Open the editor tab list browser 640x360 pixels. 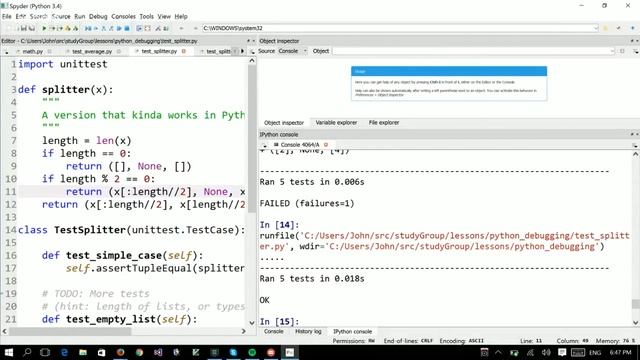click(x=6, y=52)
